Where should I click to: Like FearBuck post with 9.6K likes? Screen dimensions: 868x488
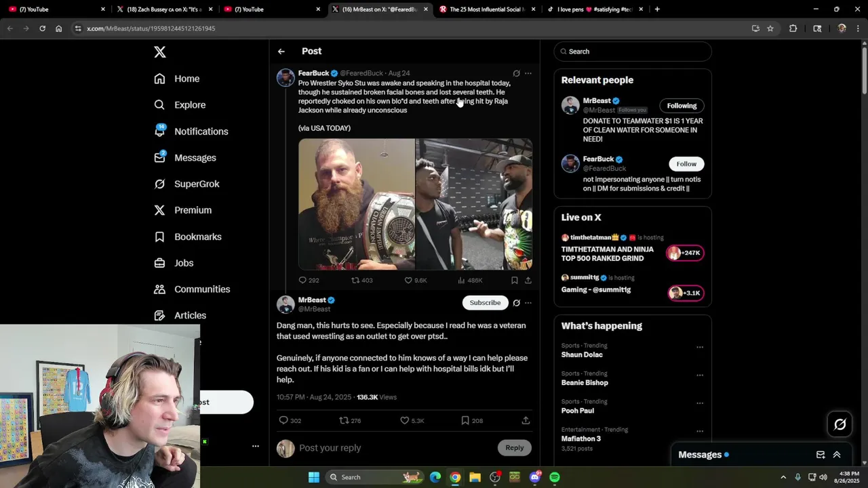point(415,280)
